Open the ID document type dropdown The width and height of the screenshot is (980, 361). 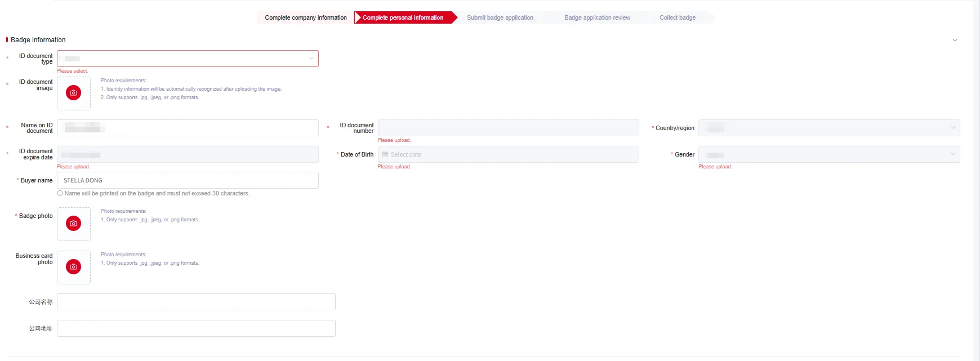188,59
